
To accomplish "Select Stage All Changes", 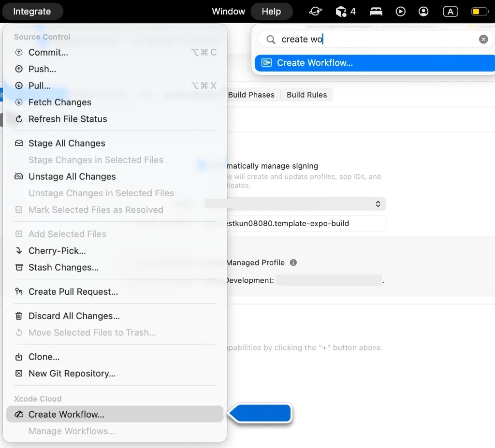I will pos(115,144).
